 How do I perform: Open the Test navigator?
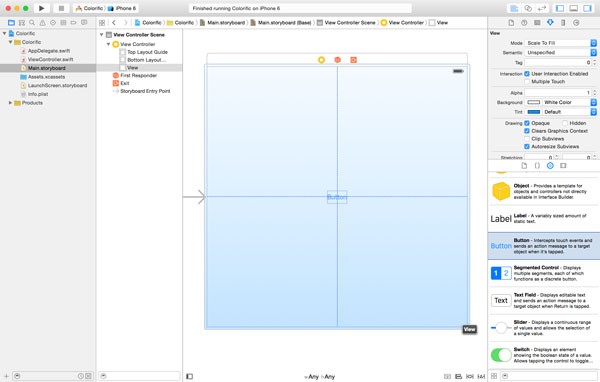point(53,23)
